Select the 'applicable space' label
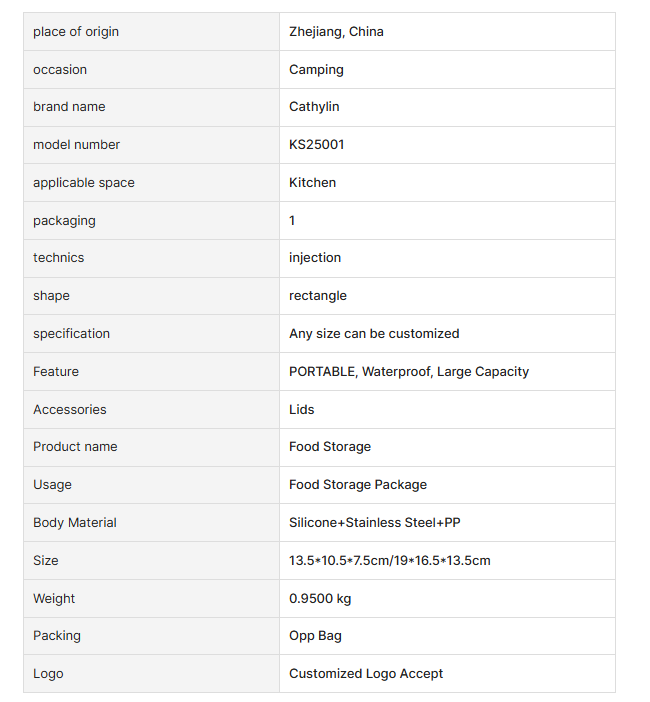This screenshot has width=650, height=702. click(x=84, y=183)
